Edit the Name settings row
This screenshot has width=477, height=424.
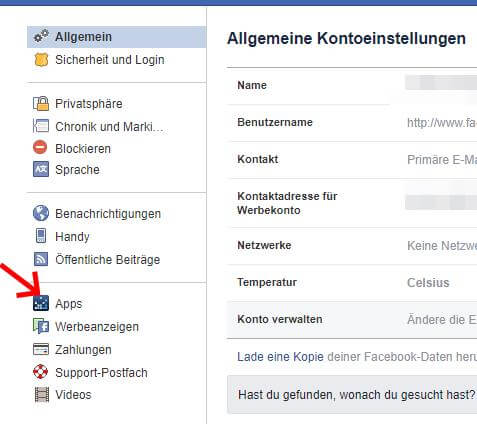pyautogui.click(x=352, y=85)
